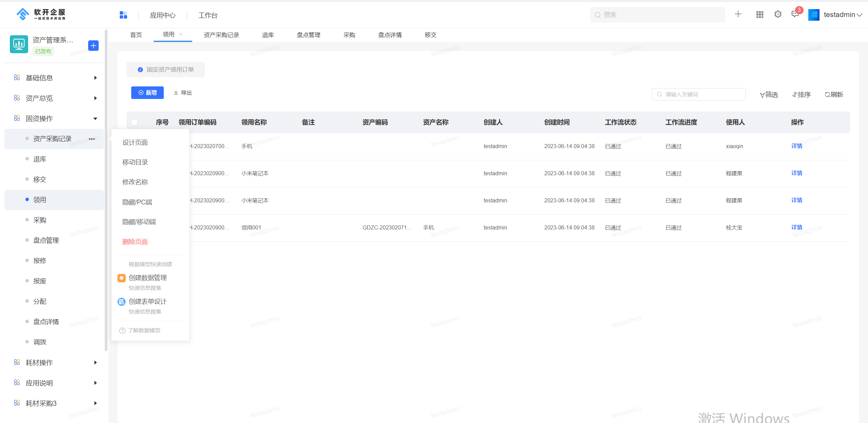This screenshot has width=868, height=423.
Task: Switch to the 盘点管理 tab
Action: pyautogui.click(x=308, y=35)
